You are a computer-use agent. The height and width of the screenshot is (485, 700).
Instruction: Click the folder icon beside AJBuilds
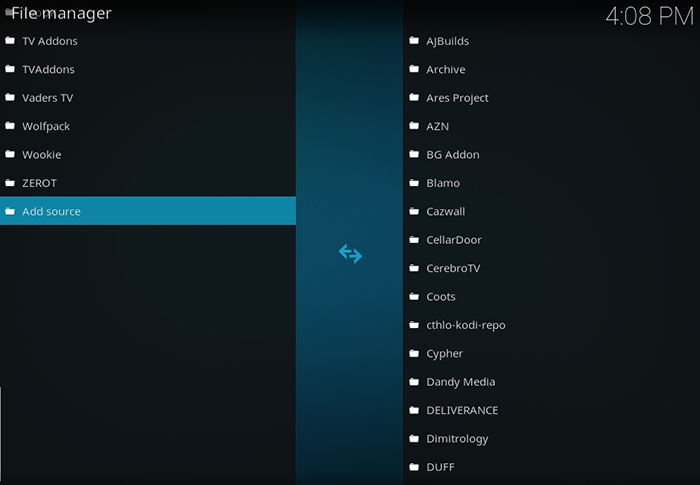coord(414,41)
